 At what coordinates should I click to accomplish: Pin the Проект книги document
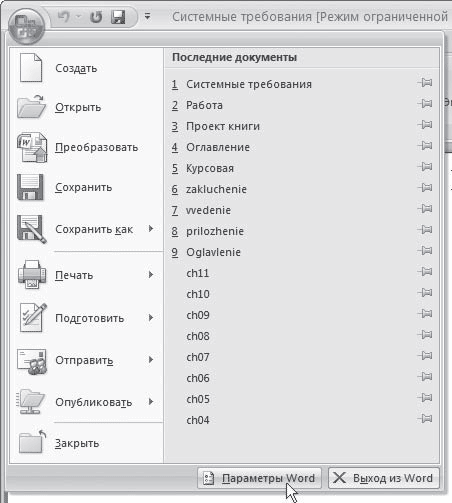[425, 124]
